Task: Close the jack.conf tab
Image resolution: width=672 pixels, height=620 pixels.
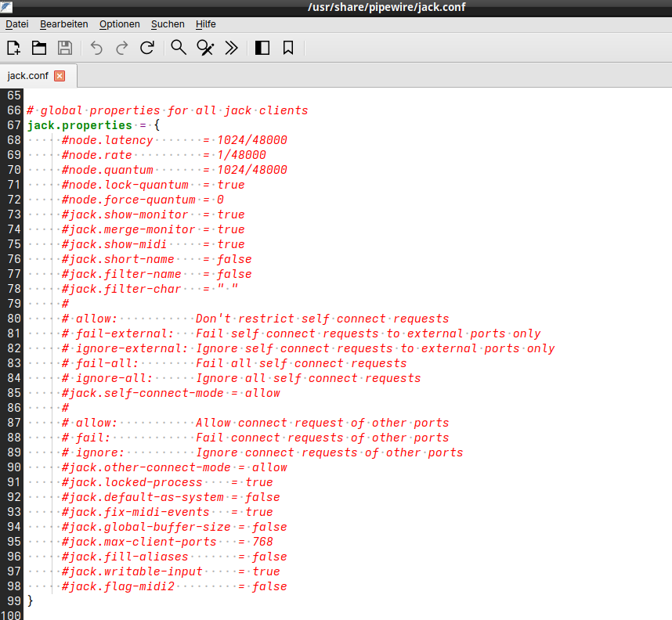Action: [x=60, y=76]
